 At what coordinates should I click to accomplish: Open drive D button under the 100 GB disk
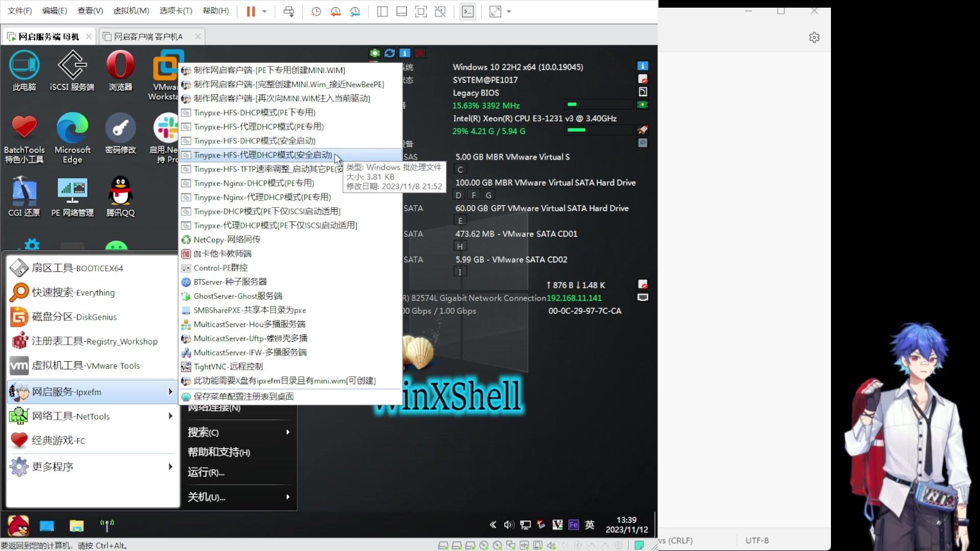458,195
